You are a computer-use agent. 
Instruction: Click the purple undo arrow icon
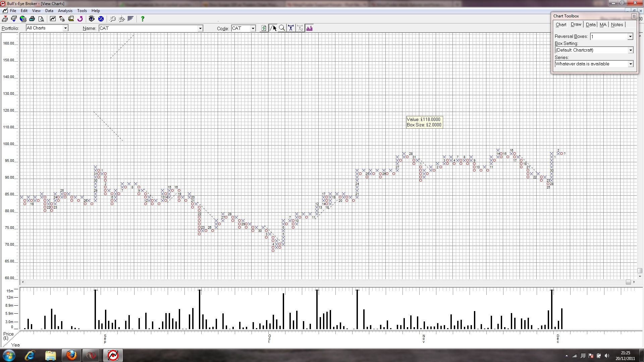[80, 19]
